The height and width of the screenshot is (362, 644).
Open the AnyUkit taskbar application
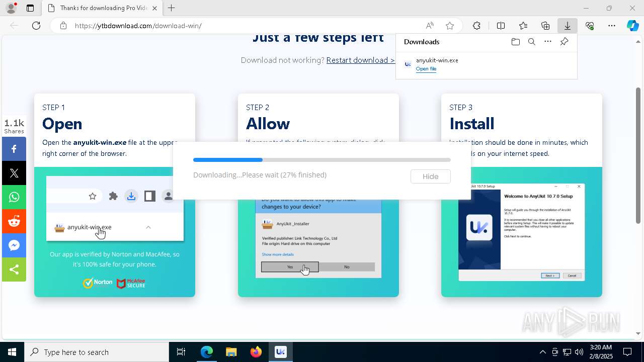(x=281, y=352)
